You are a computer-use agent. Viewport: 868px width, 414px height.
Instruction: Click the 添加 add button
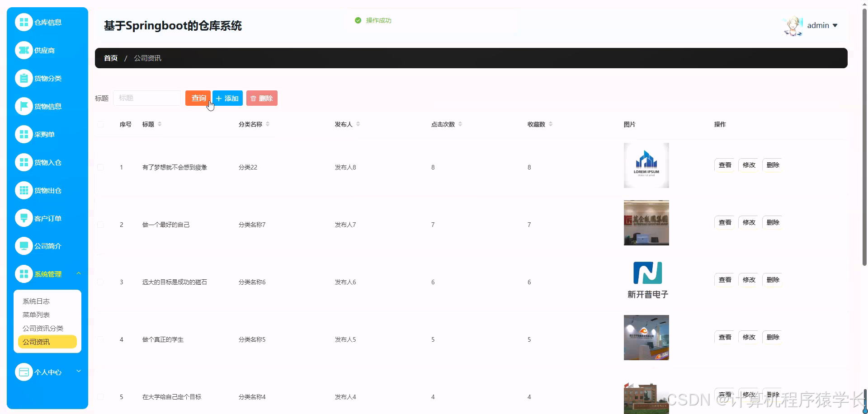227,98
